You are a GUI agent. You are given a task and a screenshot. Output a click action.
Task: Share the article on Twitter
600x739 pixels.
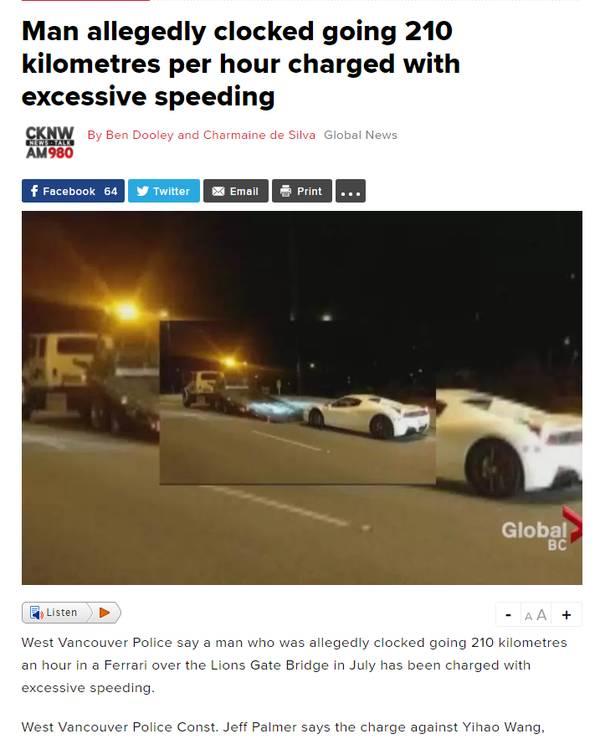[x=164, y=191]
